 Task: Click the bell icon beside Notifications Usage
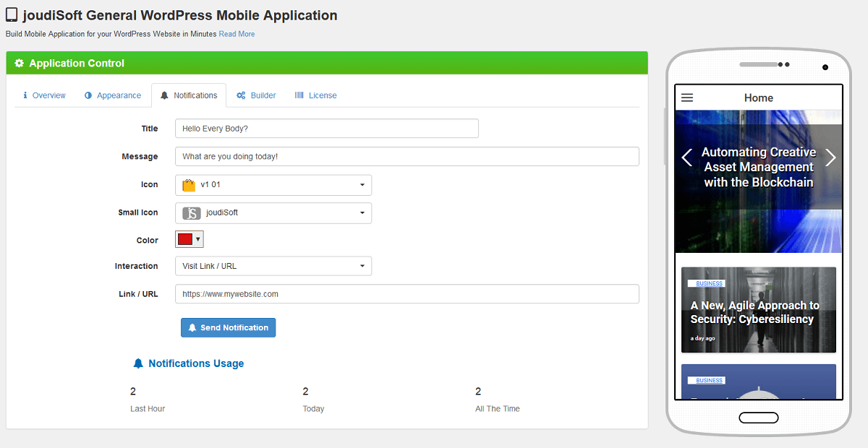(138, 363)
